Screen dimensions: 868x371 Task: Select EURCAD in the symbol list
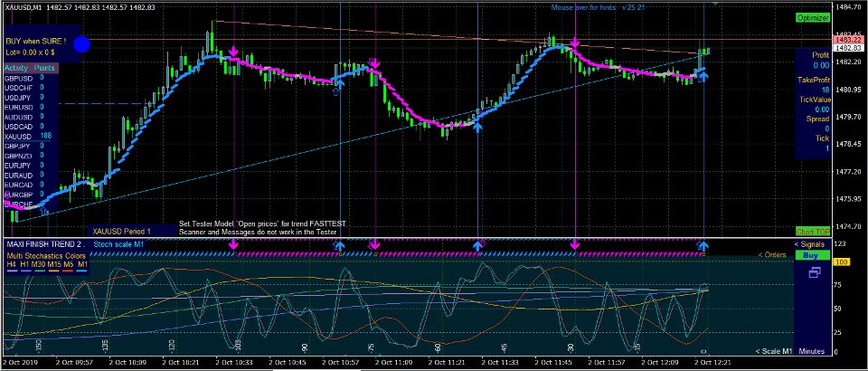18,185
